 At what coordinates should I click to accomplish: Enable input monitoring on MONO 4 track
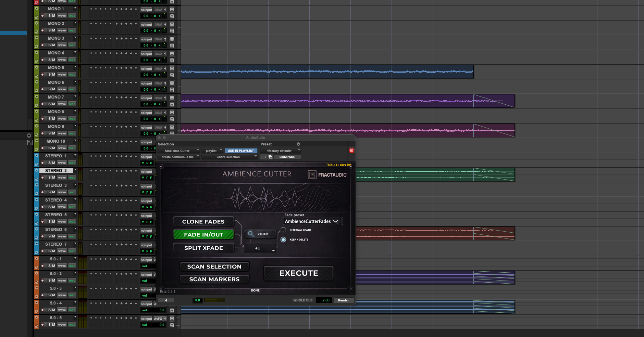pos(46,60)
